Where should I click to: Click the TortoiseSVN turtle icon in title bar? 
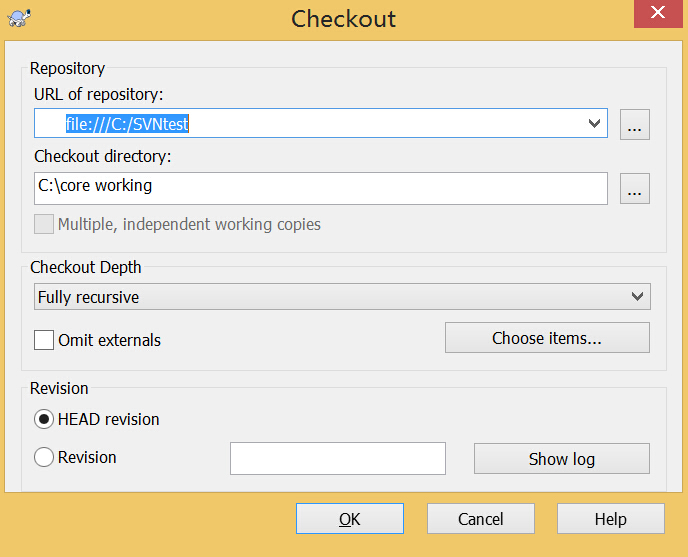(x=19, y=18)
